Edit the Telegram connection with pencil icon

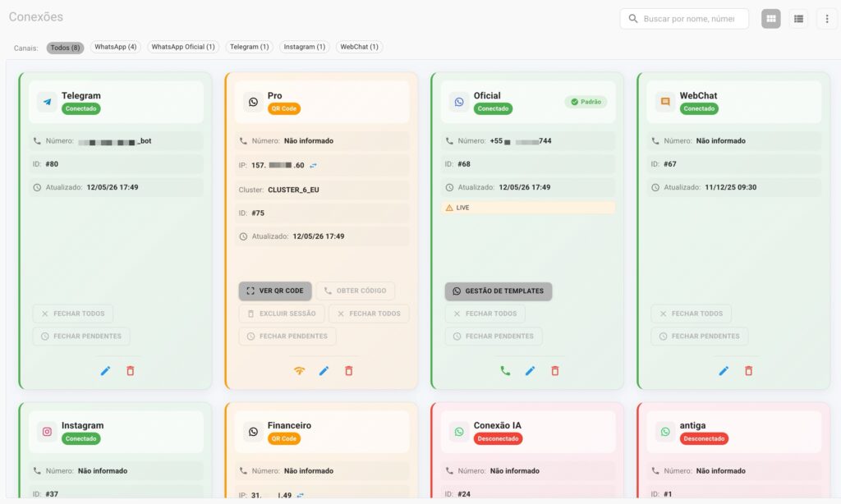point(106,370)
